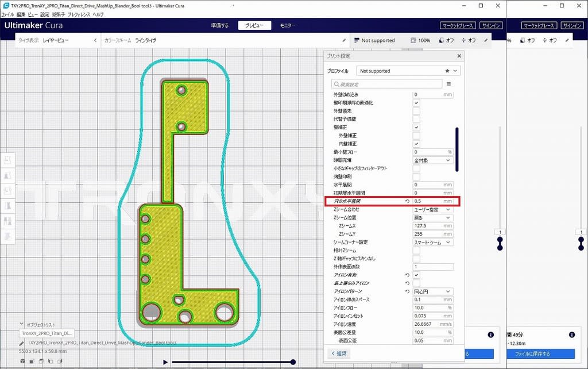Click the info icon beside the blue slice button

(x=490, y=335)
